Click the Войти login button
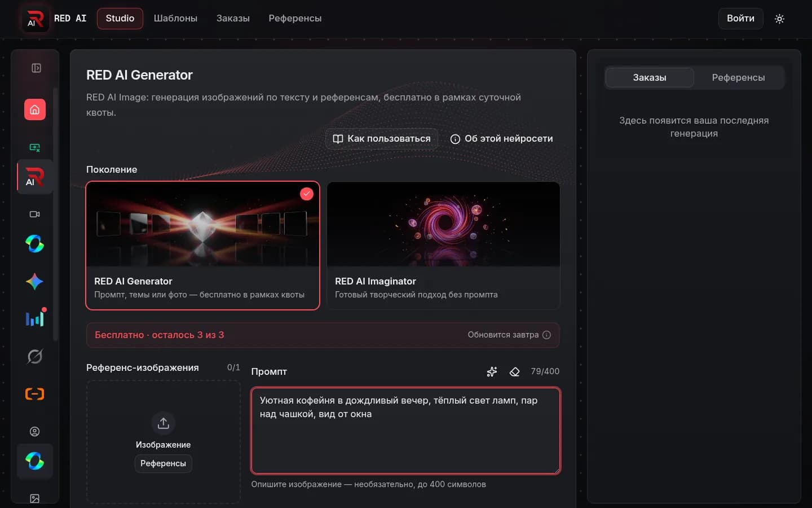Screen dimensions: 812x508 (740, 19)
